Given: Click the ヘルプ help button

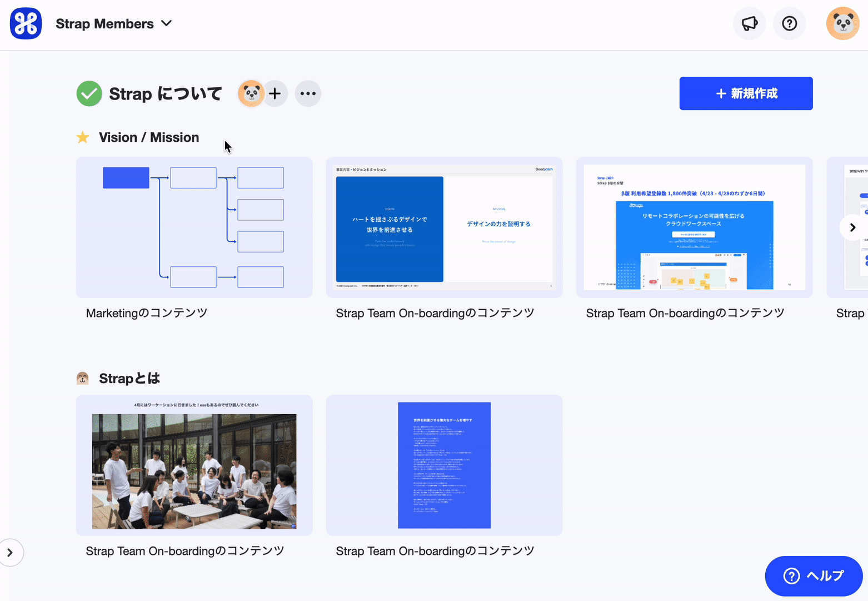Looking at the screenshot, I should (814, 576).
